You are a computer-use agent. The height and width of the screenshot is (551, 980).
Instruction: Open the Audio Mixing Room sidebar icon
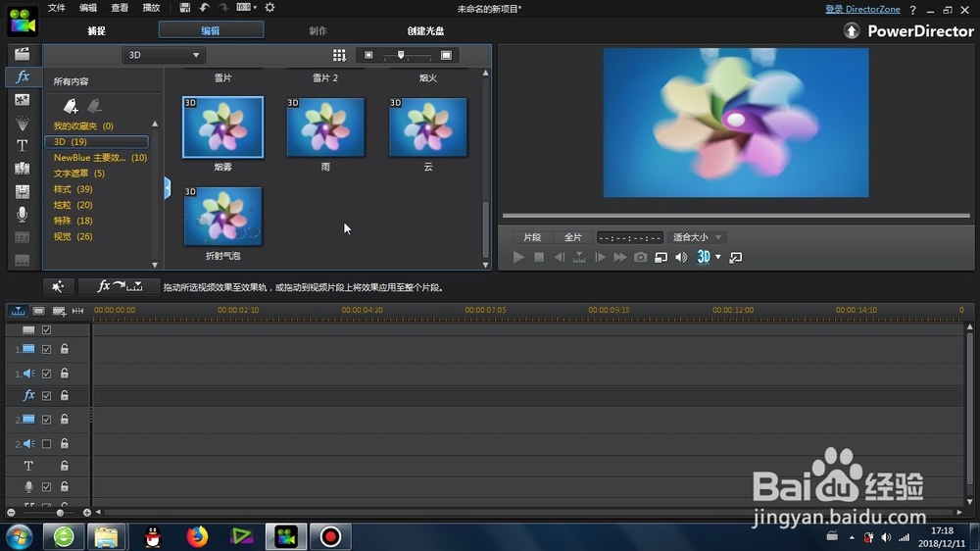point(22,191)
